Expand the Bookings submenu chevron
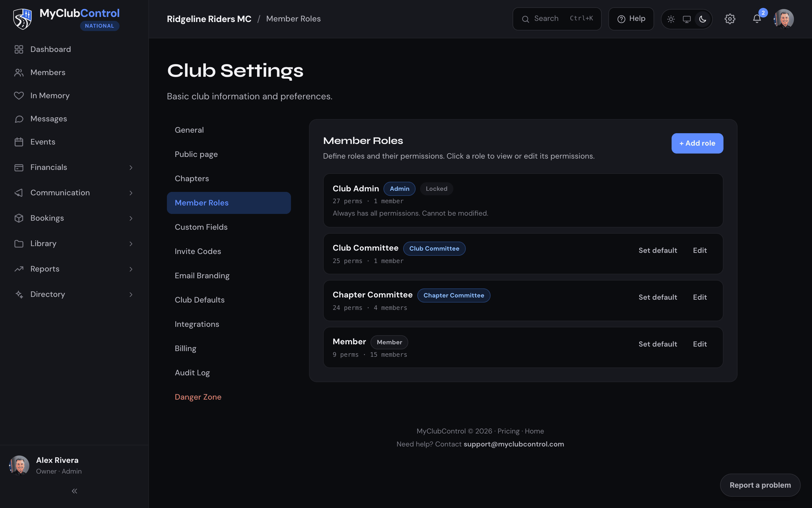 [131, 218]
